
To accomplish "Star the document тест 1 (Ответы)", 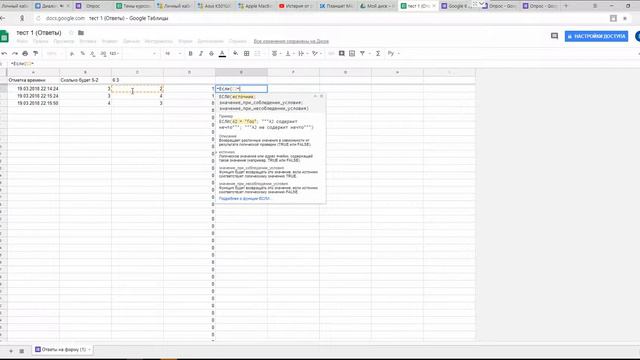I will coord(71,33).
